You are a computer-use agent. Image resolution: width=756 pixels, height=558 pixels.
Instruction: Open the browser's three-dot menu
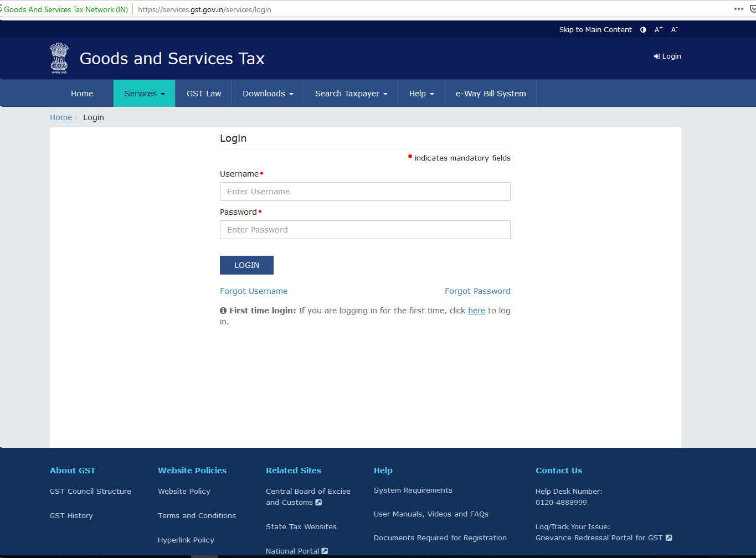tap(739, 9)
